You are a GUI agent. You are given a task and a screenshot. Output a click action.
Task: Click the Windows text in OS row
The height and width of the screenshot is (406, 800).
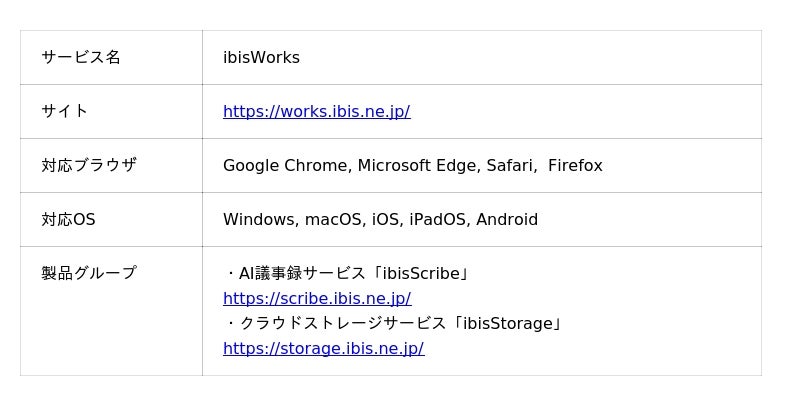pyautogui.click(x=259, y=220)
